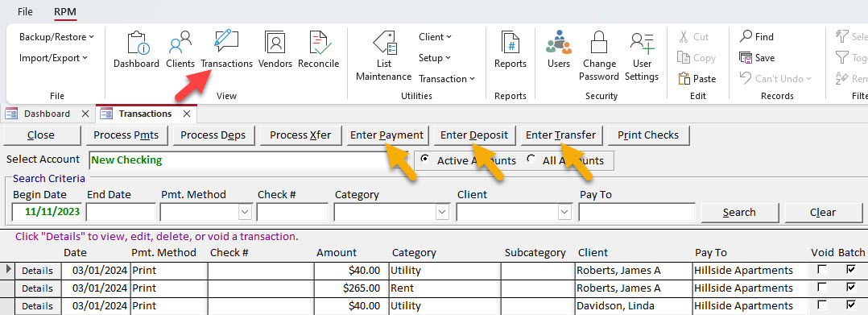Select the RPM ribbon tab
This screenshot has height=315, width=868.
pos(65,11)
